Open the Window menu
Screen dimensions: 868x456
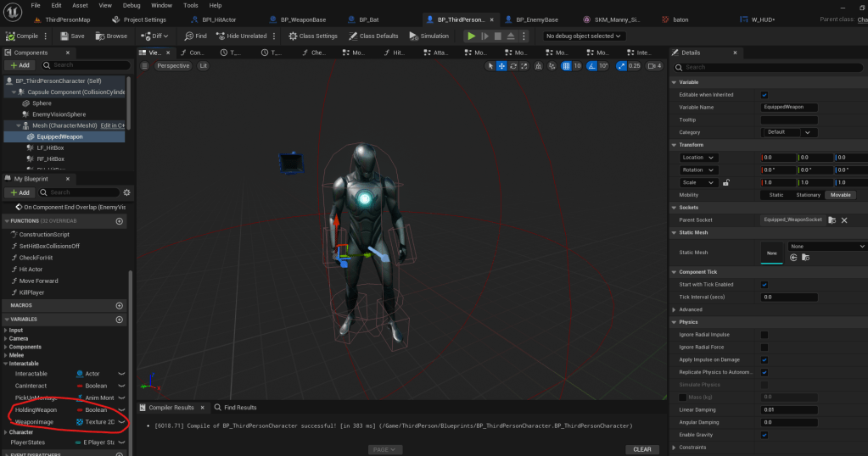[161, 5]
